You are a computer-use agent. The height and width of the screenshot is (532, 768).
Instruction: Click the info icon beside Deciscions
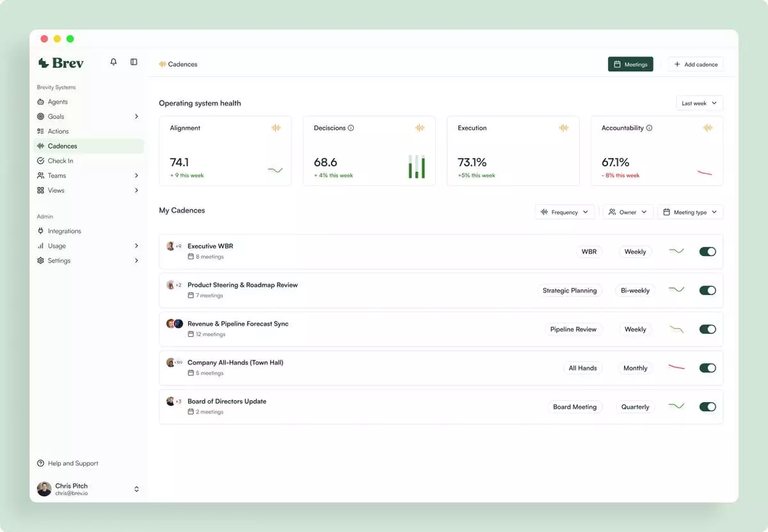[351, 128]
